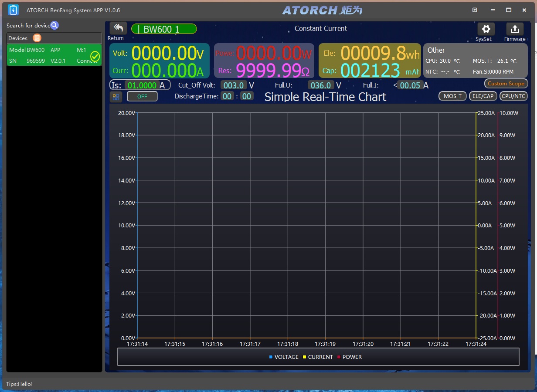Select the Cut_Off Volt value field

click(233, 85)
